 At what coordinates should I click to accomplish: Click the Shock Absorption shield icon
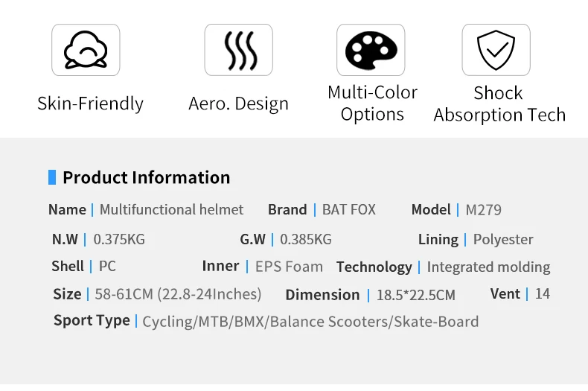click(x=496, y=50)
